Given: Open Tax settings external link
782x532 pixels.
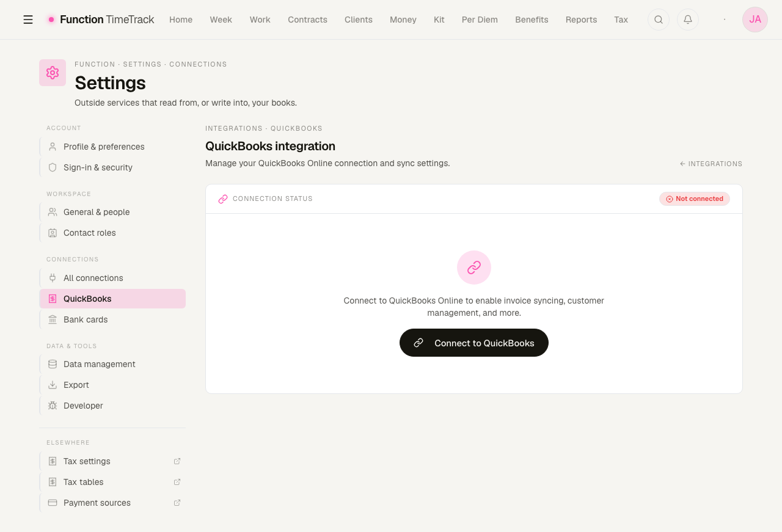Looking at the screenshot, I should (112, 461).
